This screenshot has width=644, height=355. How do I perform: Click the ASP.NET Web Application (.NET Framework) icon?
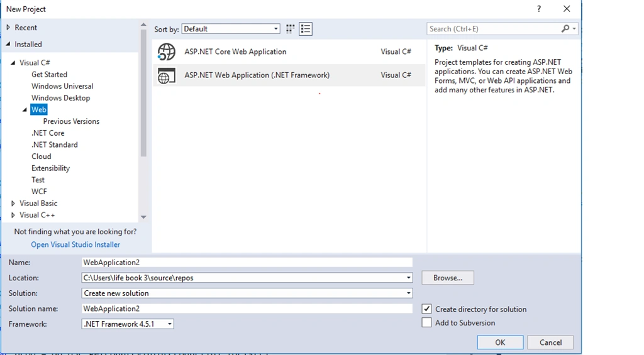tap(166, 75)
